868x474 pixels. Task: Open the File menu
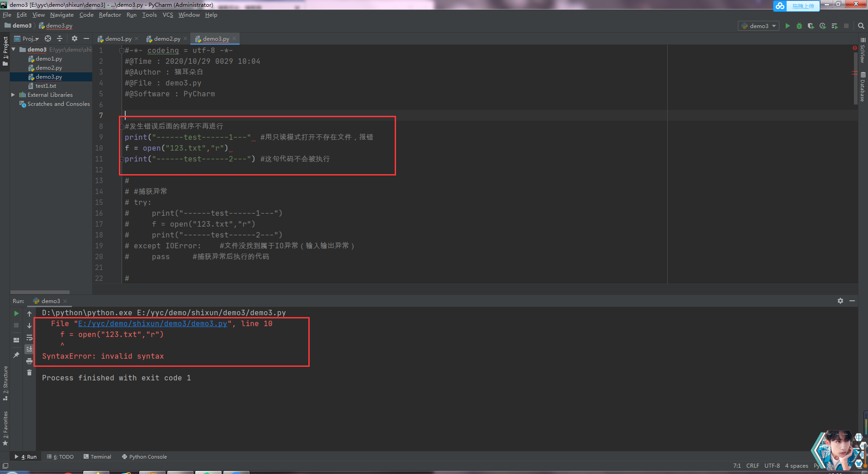point(7,15)
